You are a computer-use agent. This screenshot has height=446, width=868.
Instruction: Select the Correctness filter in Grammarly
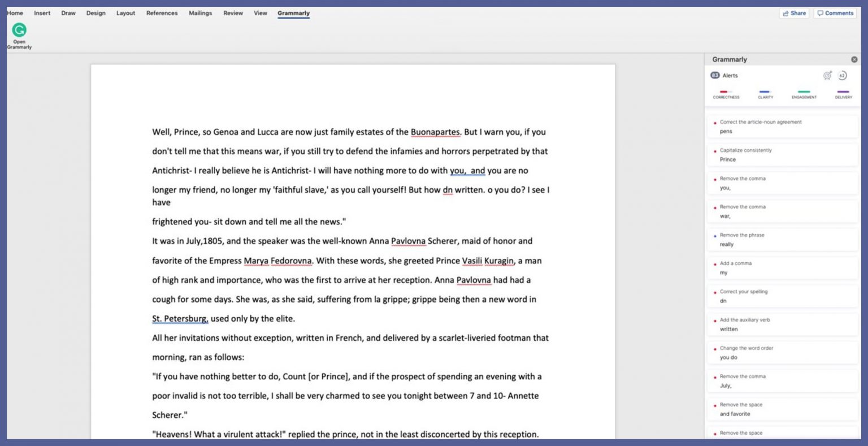point(726,95)
